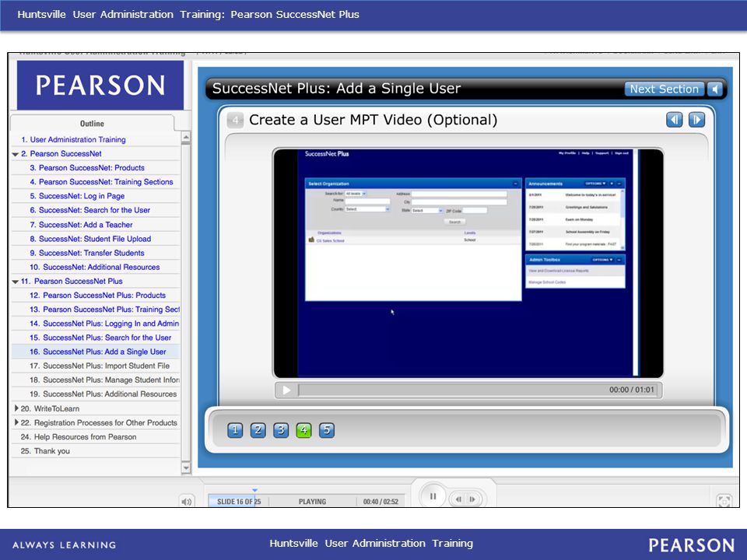Open slide 7 SuccessNet: Add a Teacher
Viewport: 747px width, 560px height.
click(x=81, y=225)
